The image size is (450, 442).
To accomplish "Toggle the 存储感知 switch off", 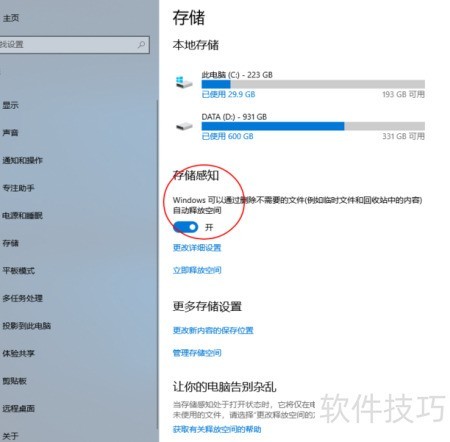I will click(186, 227).
